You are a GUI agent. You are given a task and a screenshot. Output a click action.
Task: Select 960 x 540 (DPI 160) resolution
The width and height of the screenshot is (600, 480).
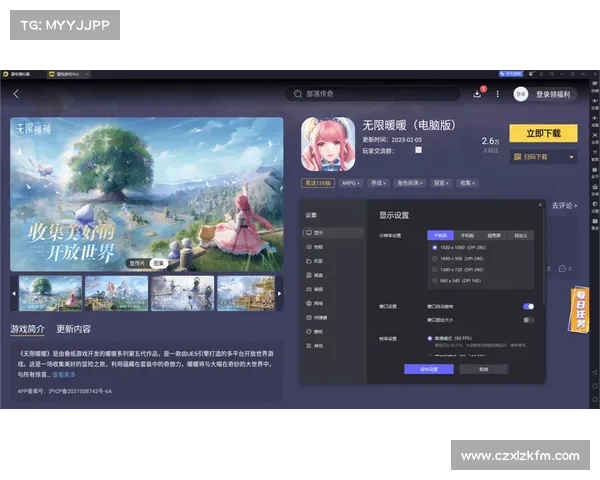(x=457, y=281)
